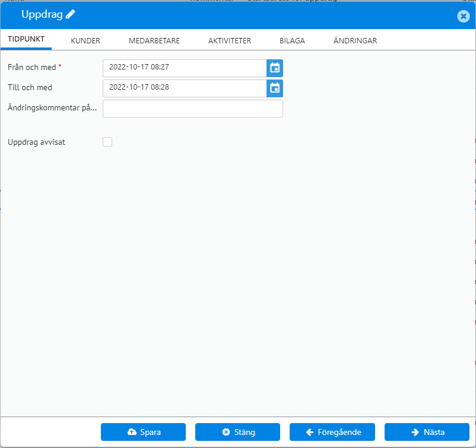Click the Från och med label
Viewport: 476px width, 448px height.
click(32, 67)
